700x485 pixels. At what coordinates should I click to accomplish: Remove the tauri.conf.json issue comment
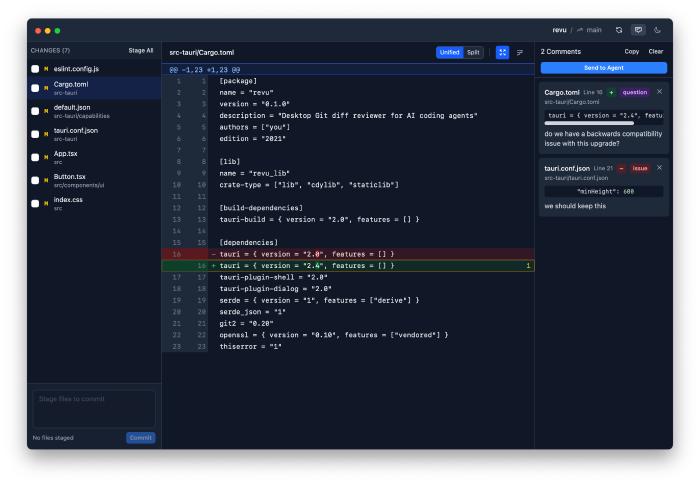coord(659,168)
